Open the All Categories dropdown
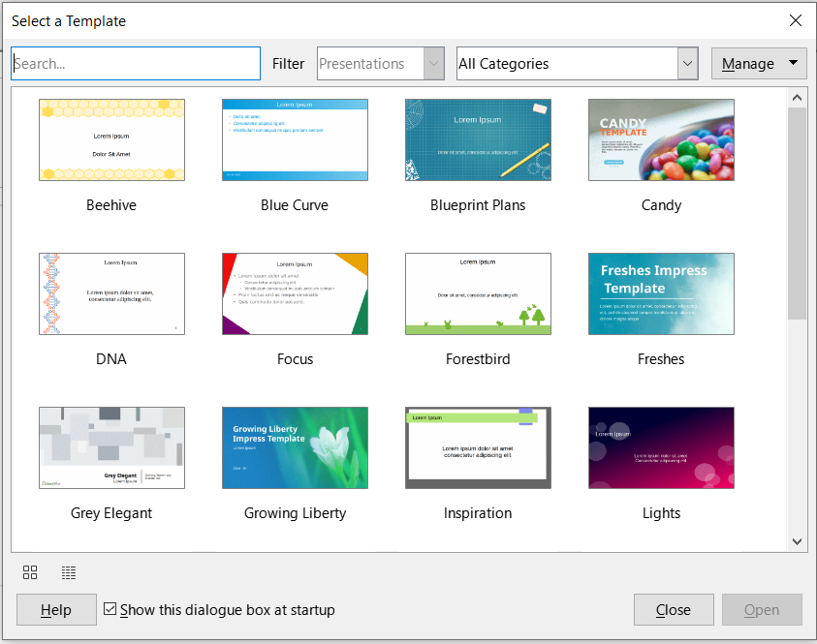Screen dimensions: 817x644 (577, 64)
